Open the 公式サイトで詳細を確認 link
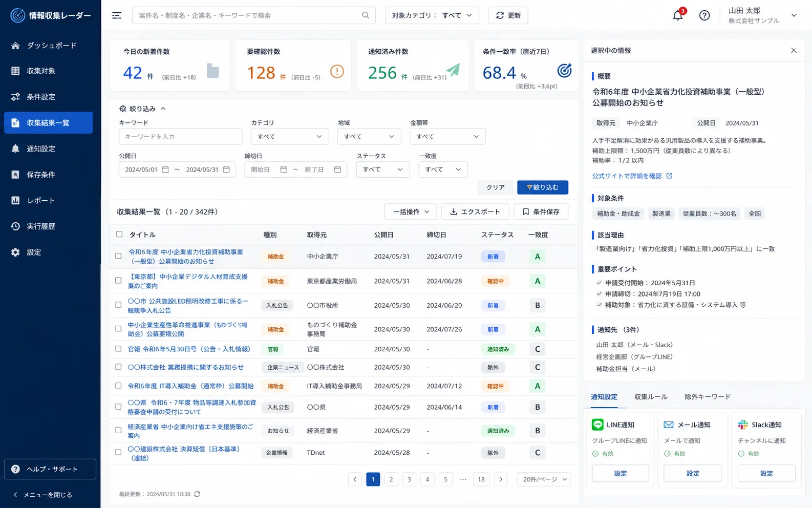This screenshot has width=812, height=508. (x=627, y=176)
